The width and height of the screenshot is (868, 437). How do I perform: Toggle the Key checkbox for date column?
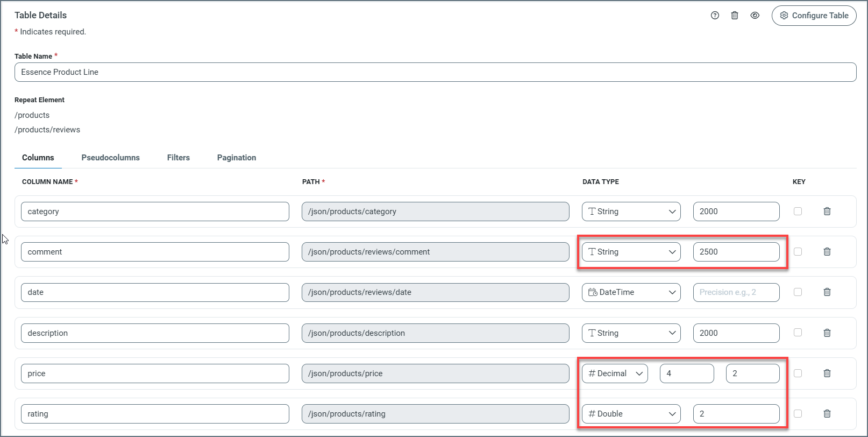coord(798,292)
